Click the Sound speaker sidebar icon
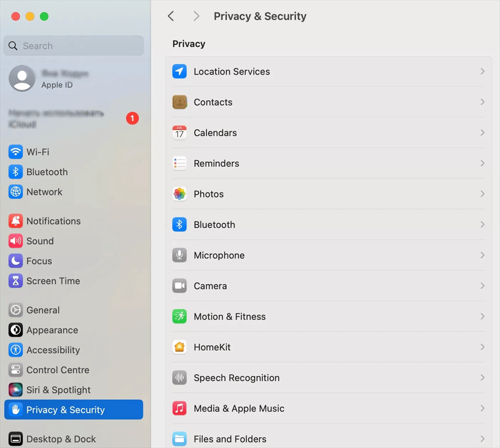The width and height of the screenshot is (500, 448). tap(16, 241)
